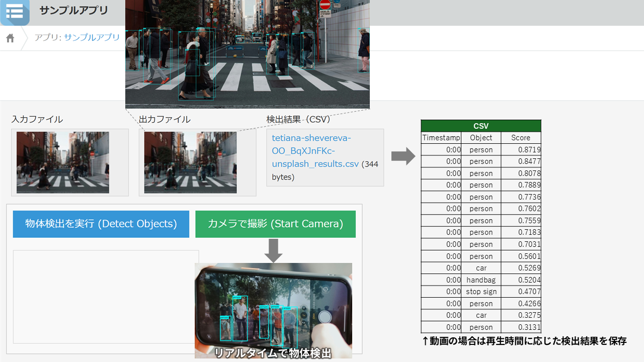
Task: Click the enlarged crosswalk detection image
Action: pyautogui.click(x=247, y=53)
